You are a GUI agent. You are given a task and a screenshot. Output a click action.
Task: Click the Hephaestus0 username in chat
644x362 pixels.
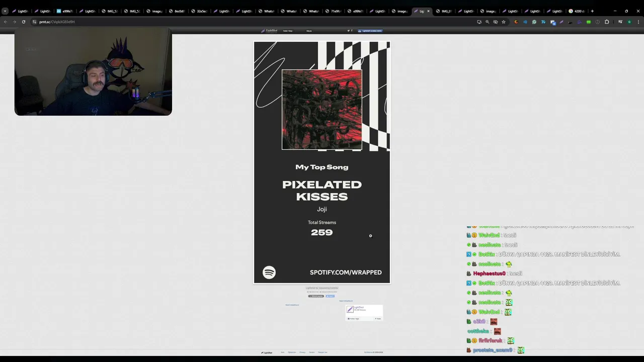pyautogui.click(x=489, y=274)
